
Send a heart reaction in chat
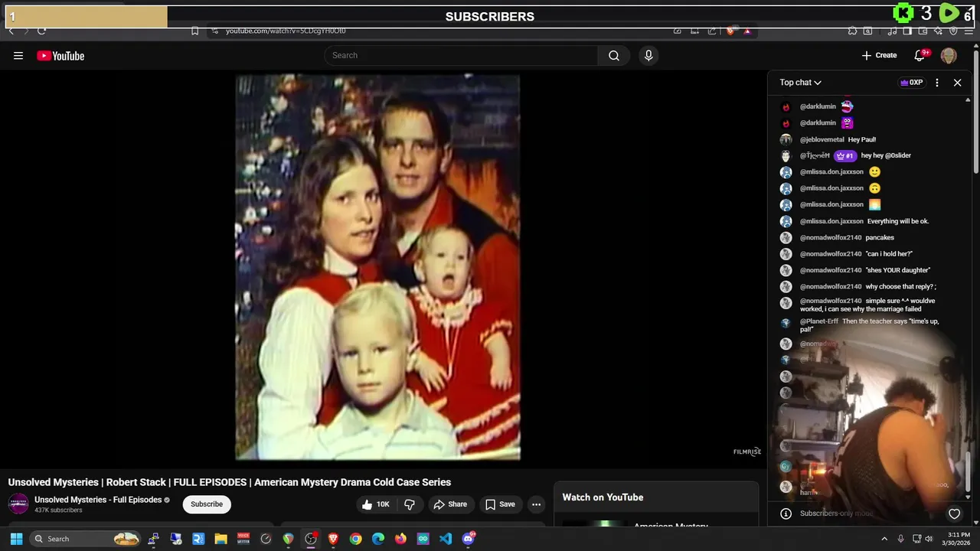click(954, 514)
